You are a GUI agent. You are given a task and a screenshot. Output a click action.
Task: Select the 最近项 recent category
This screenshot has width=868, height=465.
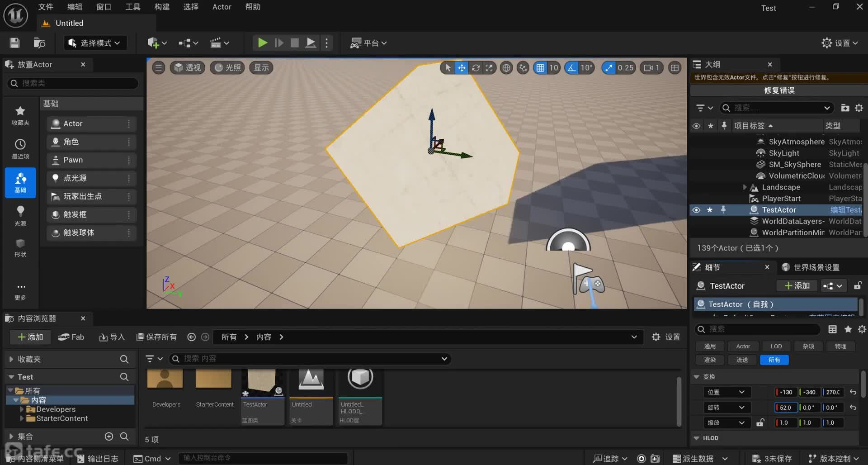pos(20,149)
